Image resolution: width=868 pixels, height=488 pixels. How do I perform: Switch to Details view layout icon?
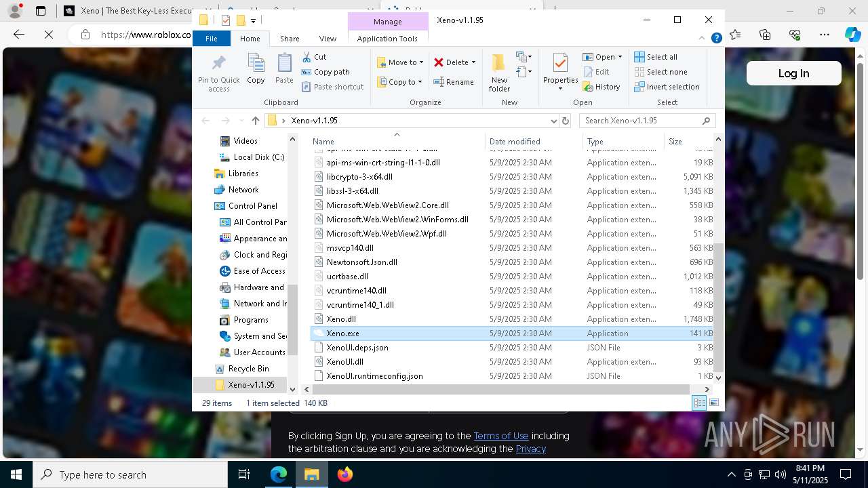pyautogui.click(x=699, y=403)
